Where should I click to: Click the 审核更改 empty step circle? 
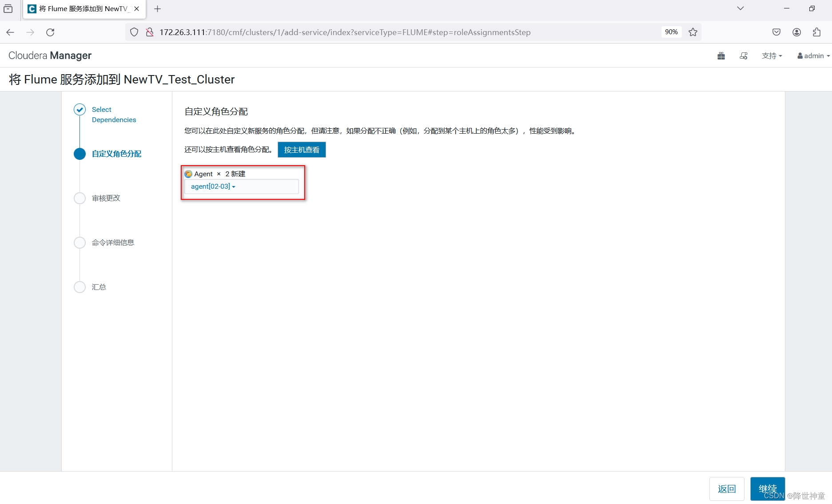click(80, 198)
